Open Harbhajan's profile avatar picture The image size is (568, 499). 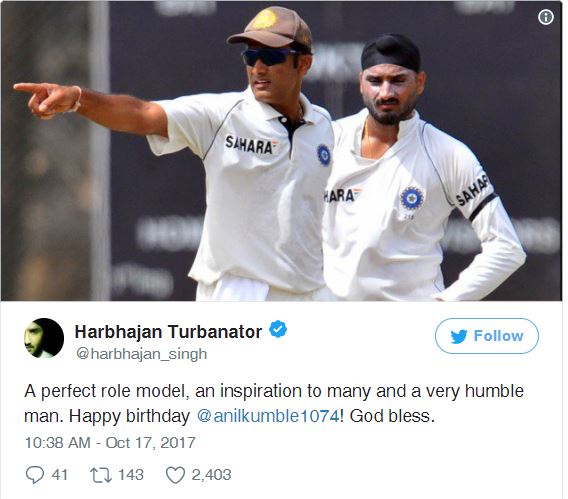44,338
